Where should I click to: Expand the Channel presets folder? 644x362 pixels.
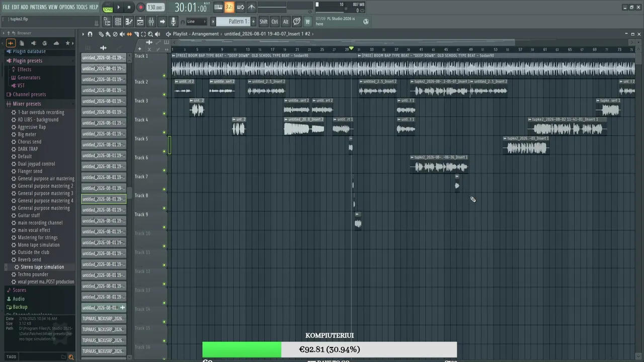coord(29,95)
